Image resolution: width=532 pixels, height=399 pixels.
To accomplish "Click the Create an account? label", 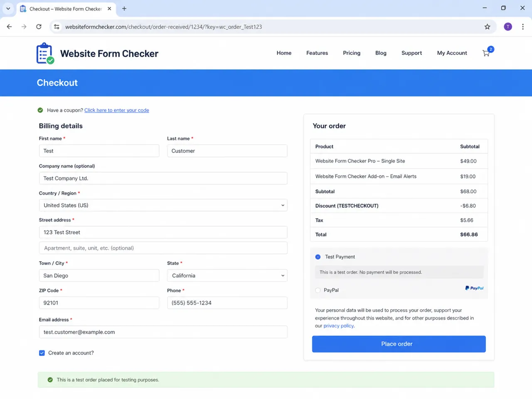I will 71,353.
